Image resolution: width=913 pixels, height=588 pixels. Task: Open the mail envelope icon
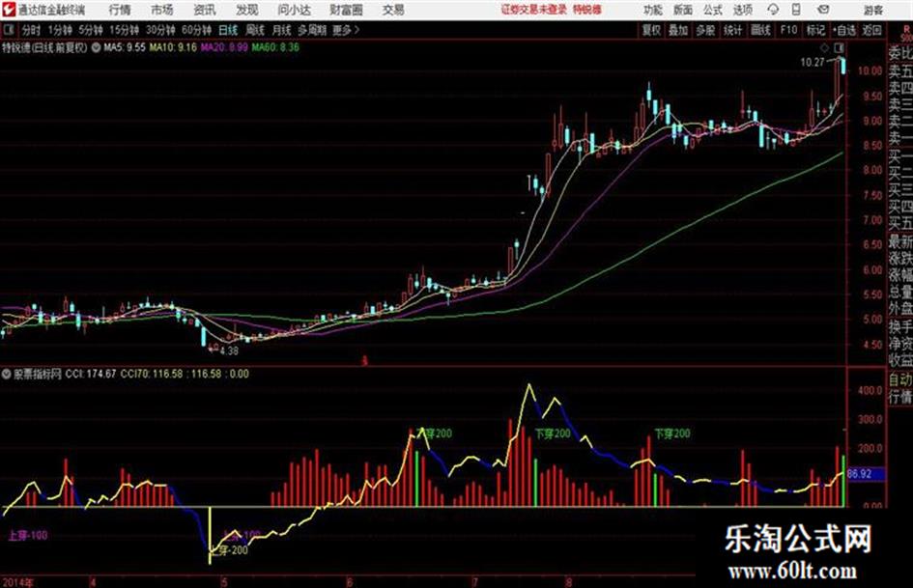[823, 10]
